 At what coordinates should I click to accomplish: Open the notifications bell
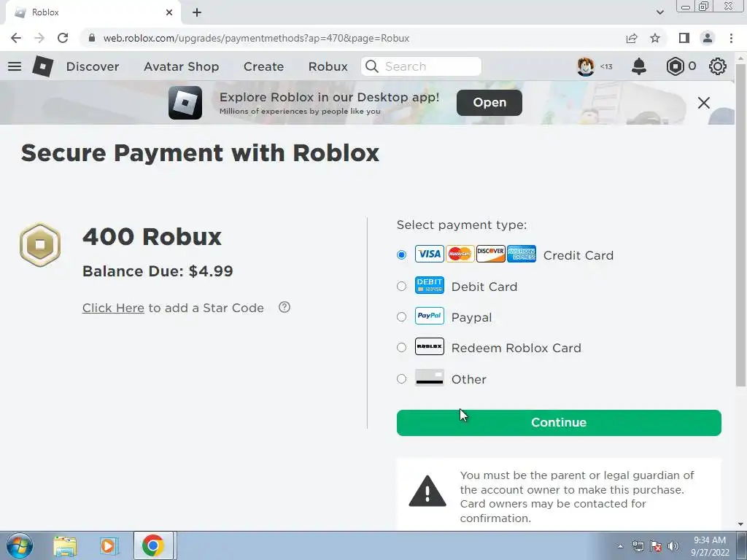point(638,66)
